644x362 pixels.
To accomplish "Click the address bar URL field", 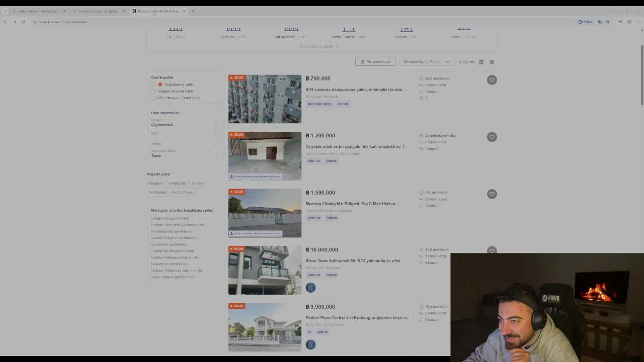I will click(x=302, y=22).
